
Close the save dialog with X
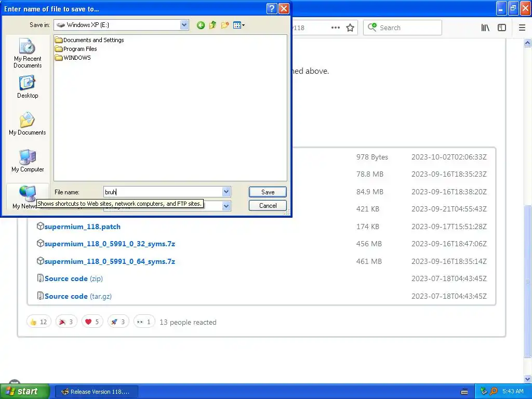pyautogui.click(x=284, y=8)
